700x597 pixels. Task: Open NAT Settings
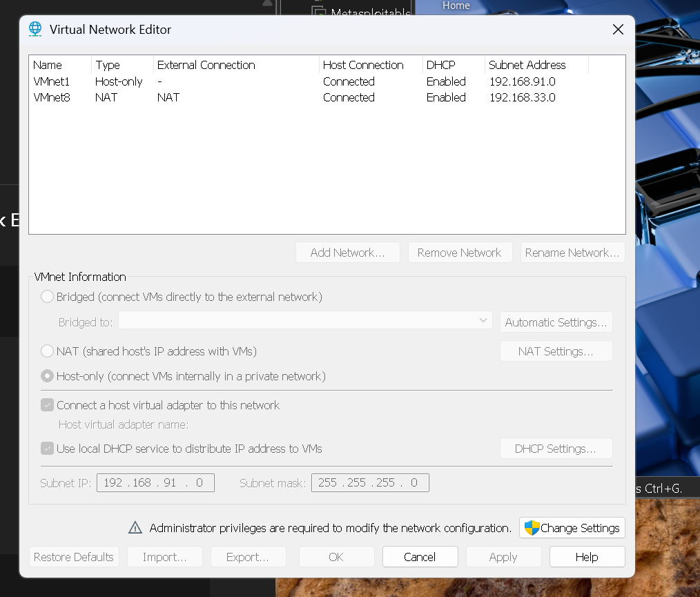coord(556,351)
